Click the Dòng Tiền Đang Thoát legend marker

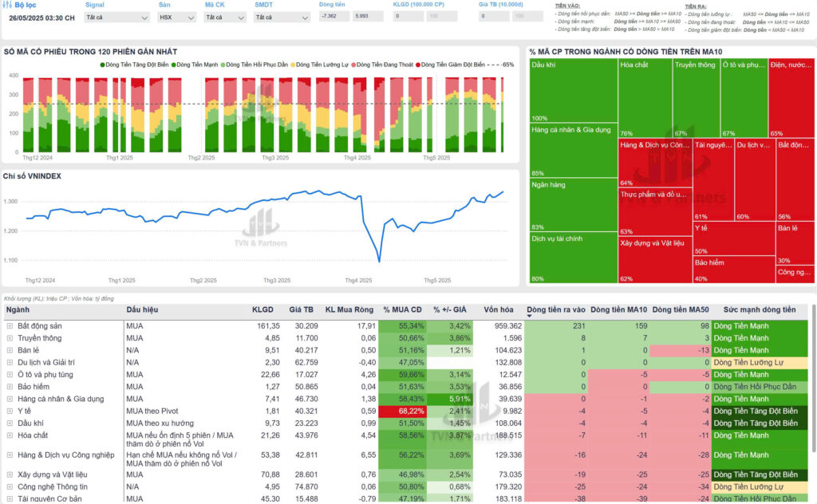pos(353,65)
